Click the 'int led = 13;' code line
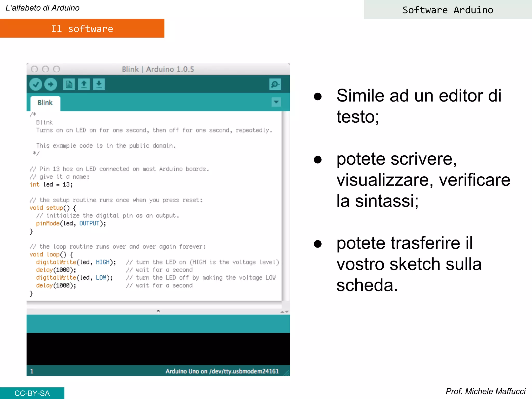This screenshot has height=399, width=532. point(51,184)
